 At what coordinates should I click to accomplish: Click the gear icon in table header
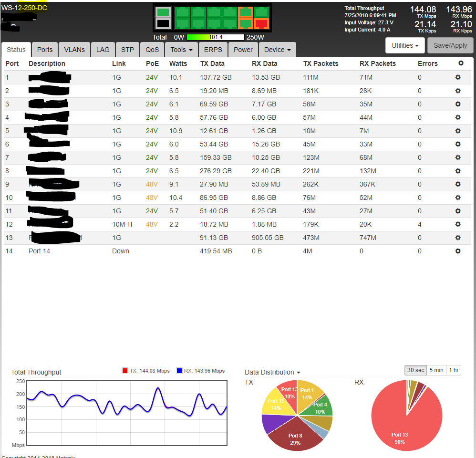[460, 63]
